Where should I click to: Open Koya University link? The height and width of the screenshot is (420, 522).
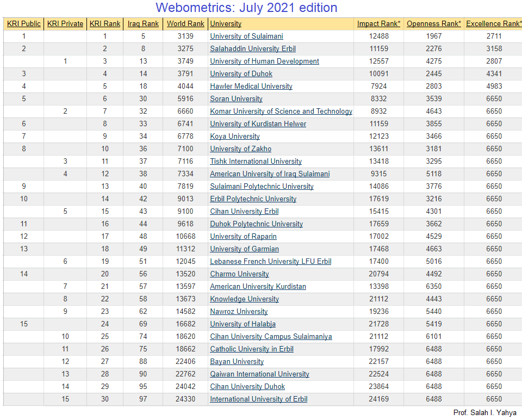[x=235, y=136]
